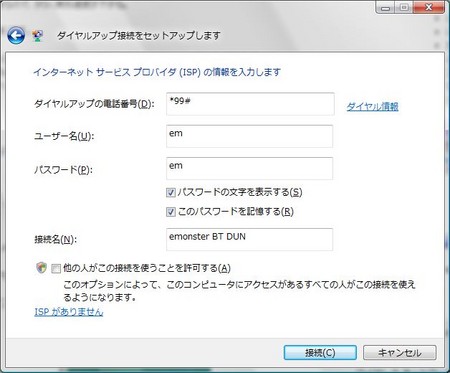Focus the dial-up phone number field
This screenshot has width=450, height=373.
coord(250,104)
